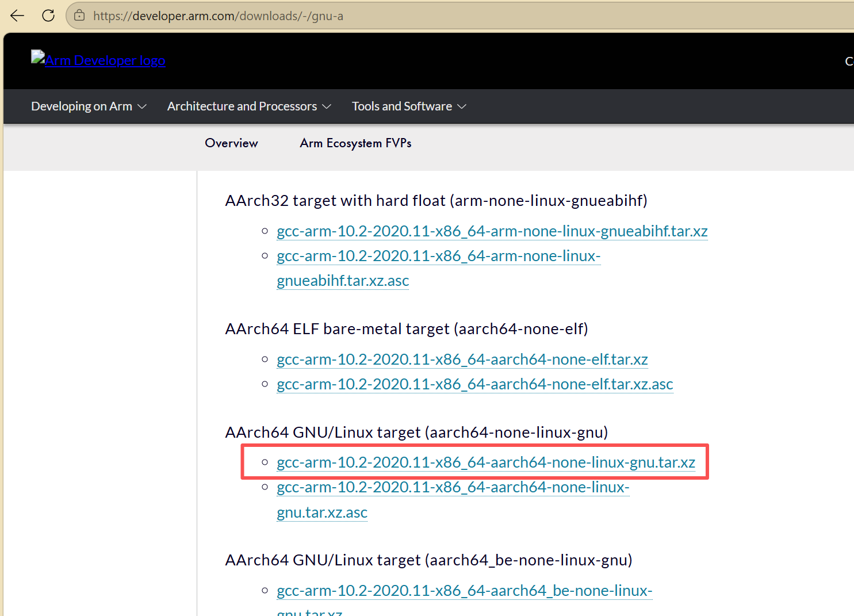Expand Developing on Arm menu
854x616 pixels.
coord(89,106)
